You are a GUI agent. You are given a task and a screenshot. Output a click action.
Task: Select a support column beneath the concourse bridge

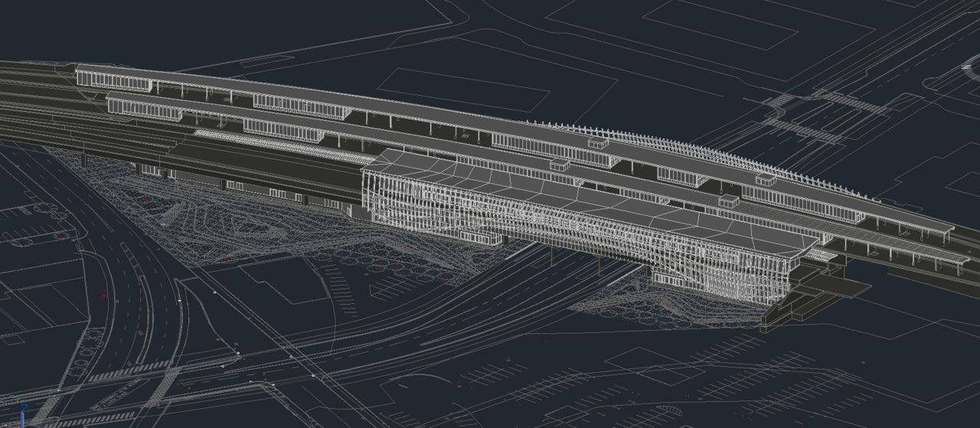pos(599,264)
